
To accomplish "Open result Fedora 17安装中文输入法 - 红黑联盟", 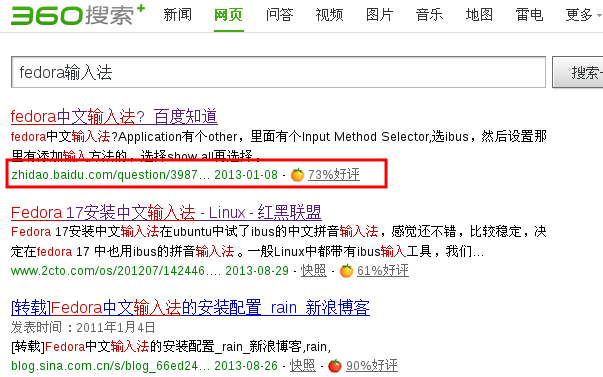I will [x=166, y=212].
